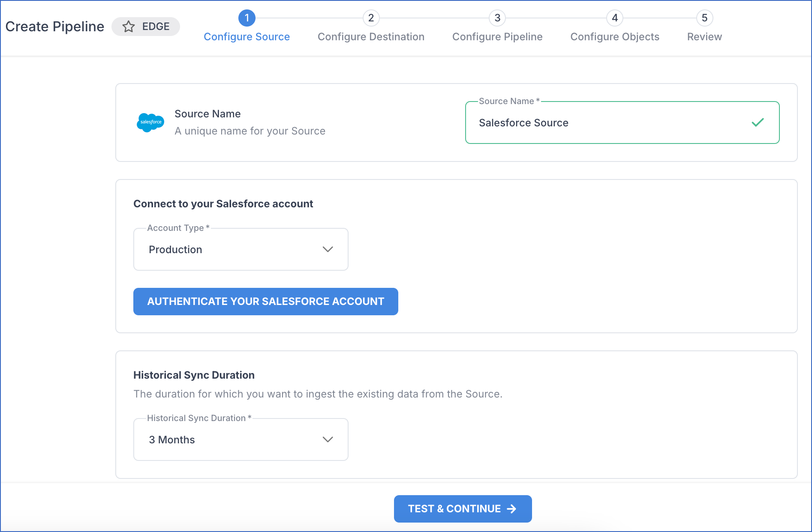The height and width of the screenshot is (532, 812).
Task: Click the step 1 circle indicator
Action: click(x=247, y=18)
